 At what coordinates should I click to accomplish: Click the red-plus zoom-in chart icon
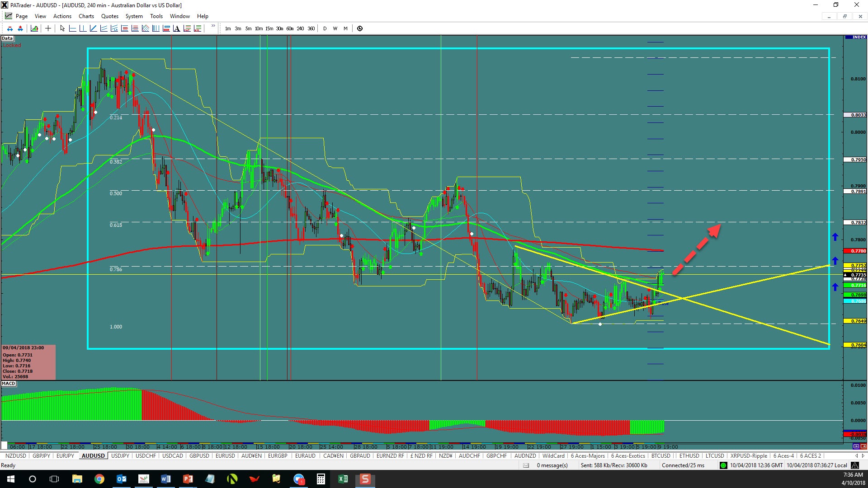click(20, 28)
